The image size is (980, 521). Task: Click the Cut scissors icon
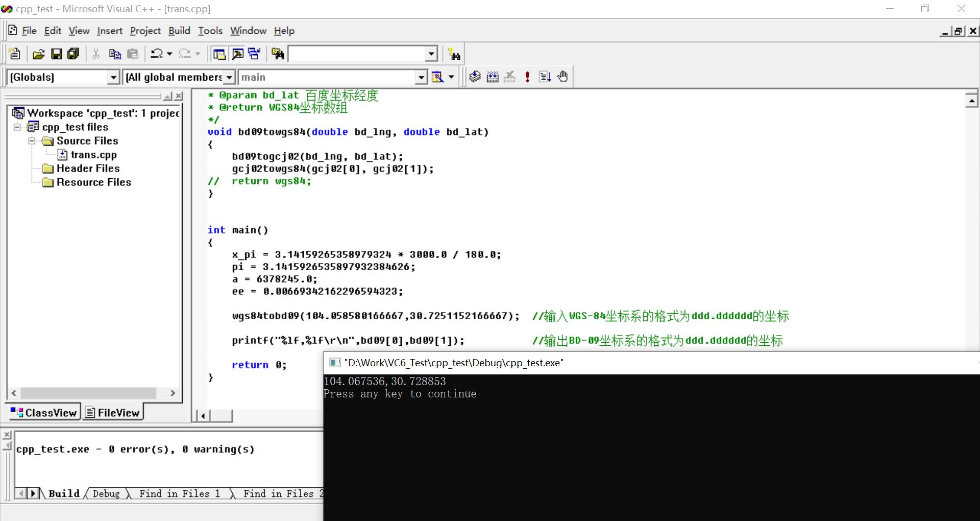[96, 54]
